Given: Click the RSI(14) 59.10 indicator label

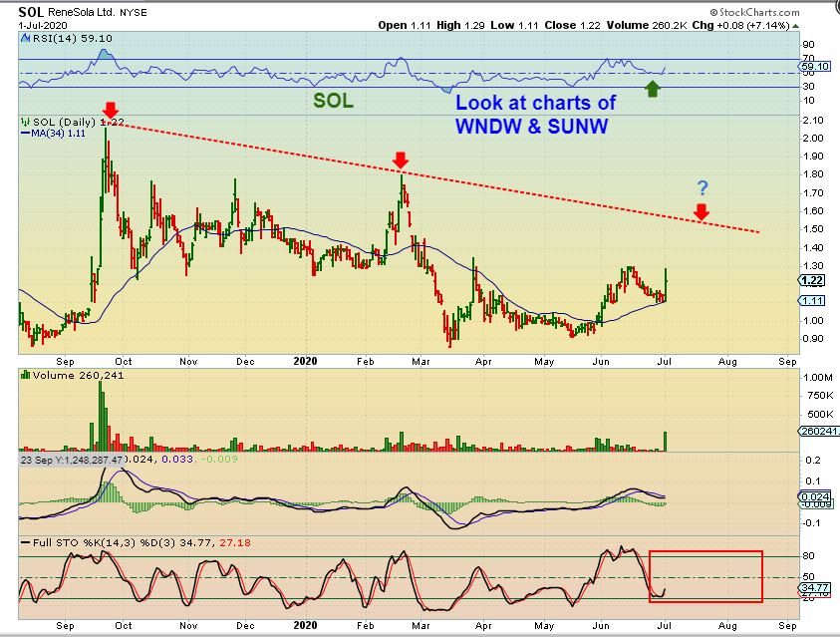Looking at the screenshot, I should click(73, 38).
